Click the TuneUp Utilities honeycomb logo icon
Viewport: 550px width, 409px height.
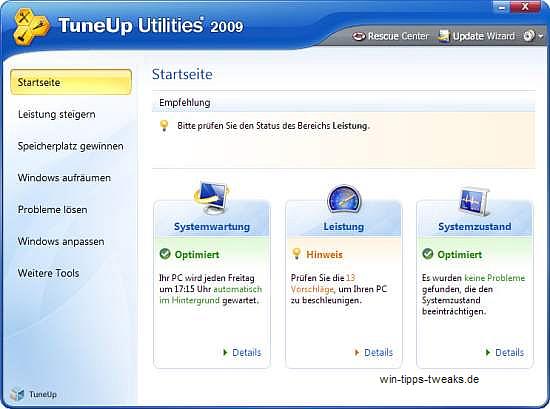(x=31, y=27)
